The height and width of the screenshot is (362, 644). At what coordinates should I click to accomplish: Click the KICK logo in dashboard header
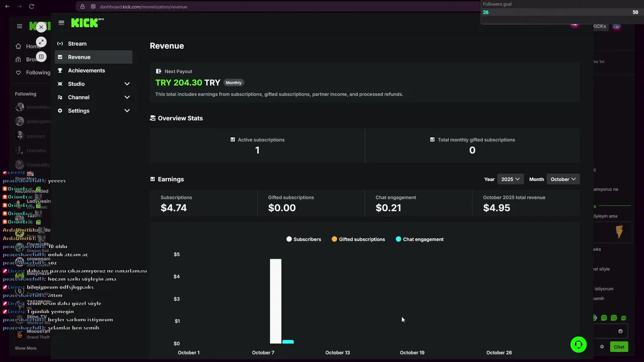coord(87,23)
